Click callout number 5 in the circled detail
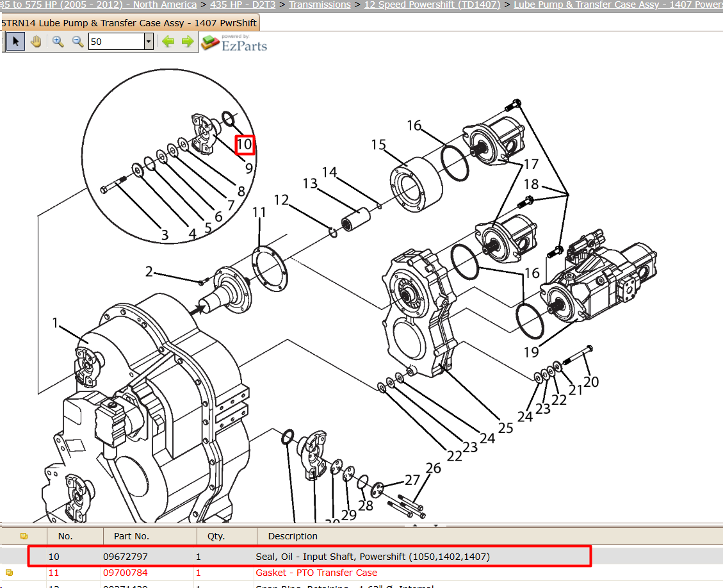The height and width of the screenshot is (588, 723). tap(208, 228)
